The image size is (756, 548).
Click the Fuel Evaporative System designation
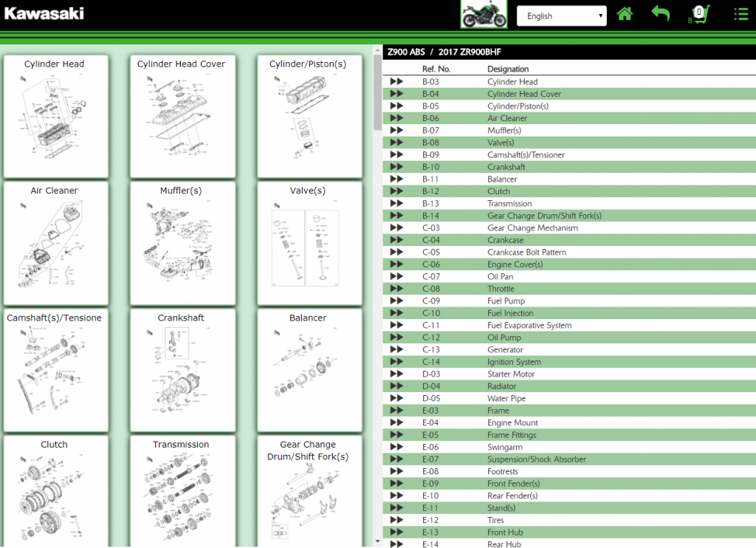click(529, 325)
